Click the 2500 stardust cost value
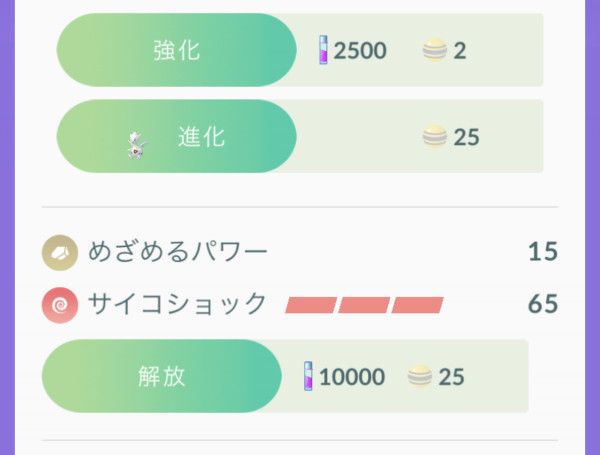The width and height of the screenshot is (600, 455). point(360,51)
